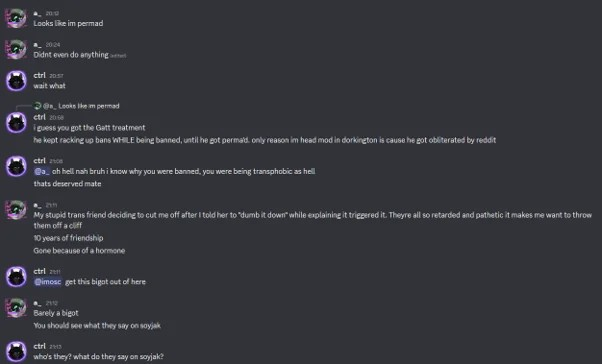Click message text "You should see what they say on soyjak"
Image resolution: width=602 pixels, height=364 pixels.
[x=97, y=326]
